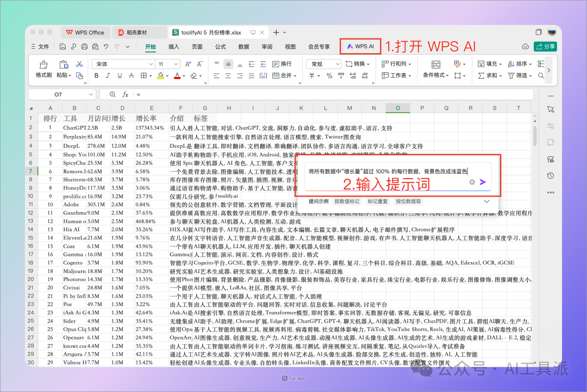Image resolution: width=587 pixels, height=392 pixels.
Task: Open the View (视图) ribbon tab
Action: [x=290, y=47]
